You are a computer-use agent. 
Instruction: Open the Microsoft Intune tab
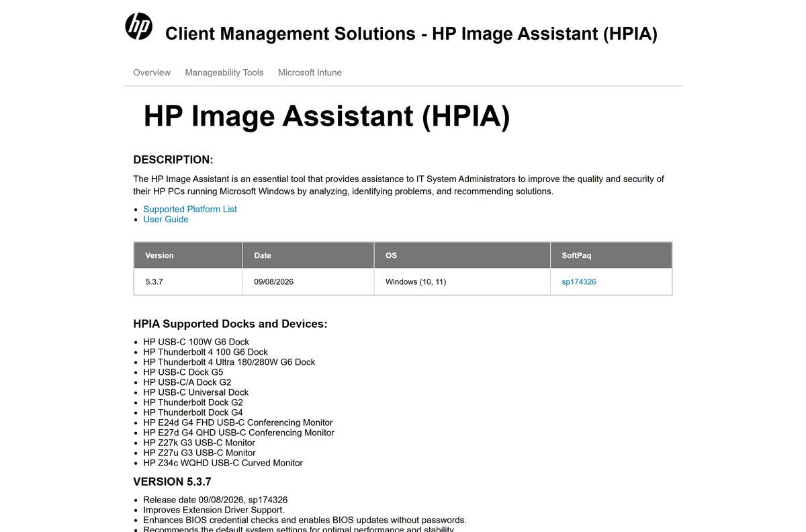point(310,73)
